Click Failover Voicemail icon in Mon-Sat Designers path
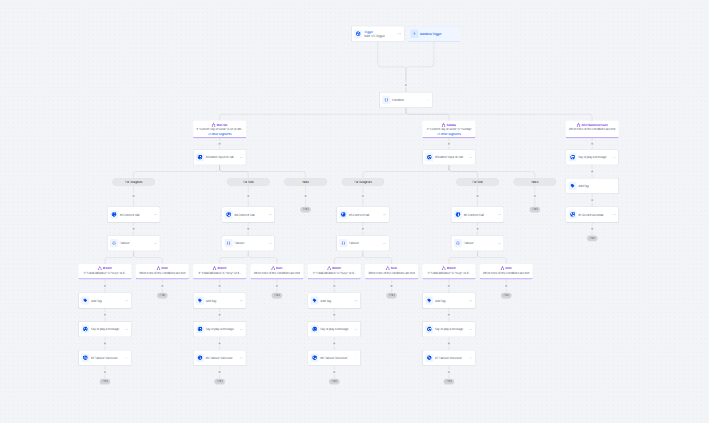Screen dimensions: 709x423 [x=85, y=357]
